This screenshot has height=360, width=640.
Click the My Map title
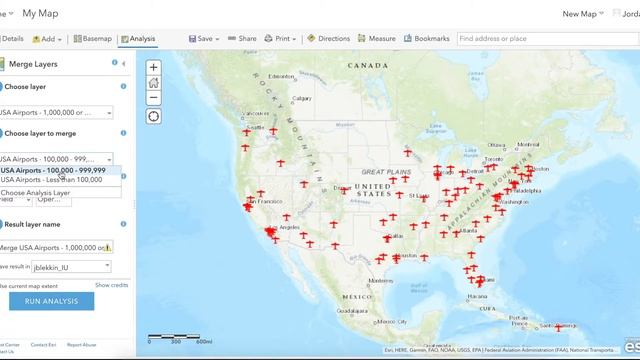(x=40, y=13)
